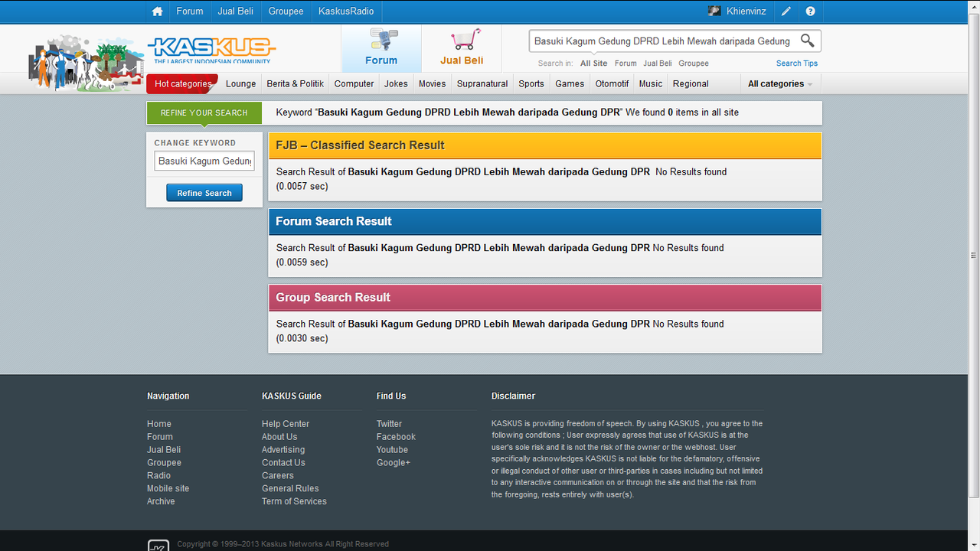Open the Music category
Screen dimensions: 980x551
[x=651, y=84]
